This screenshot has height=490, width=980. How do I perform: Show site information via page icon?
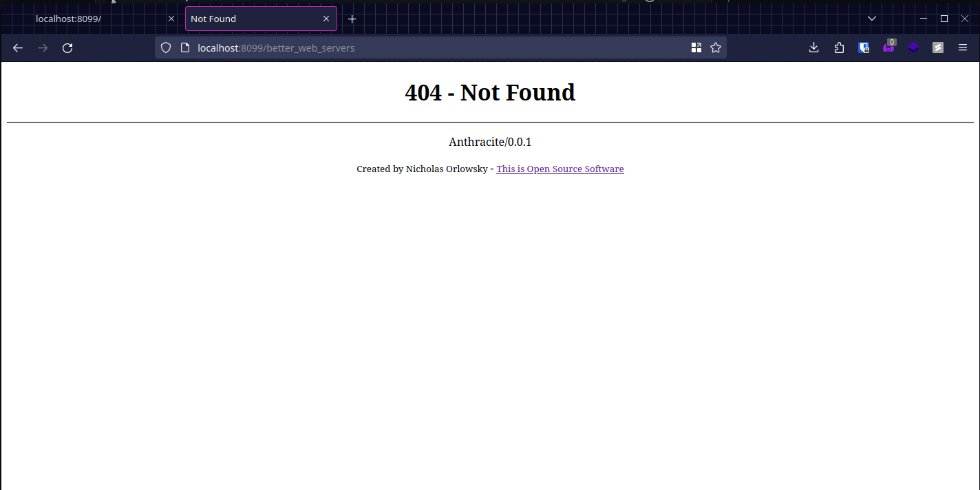[x=184, y=47]
